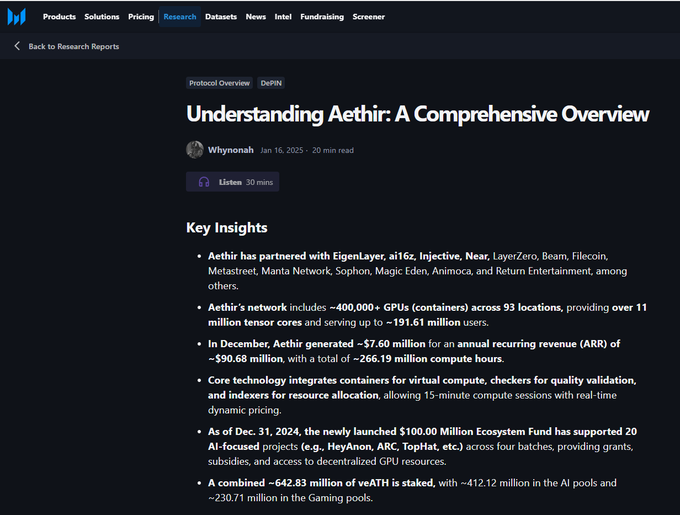
Task: Click the text '~191.61 million users'
Action: click(x=437, y=323)
